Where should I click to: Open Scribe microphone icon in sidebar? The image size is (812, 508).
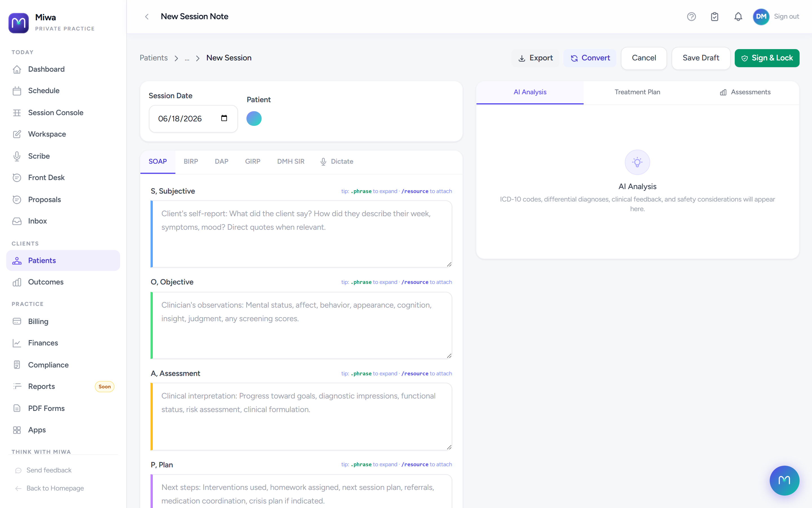coord(17,156)
